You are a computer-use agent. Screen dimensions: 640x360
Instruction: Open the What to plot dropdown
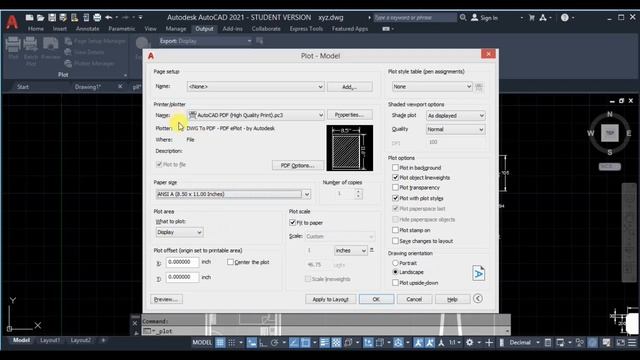click(179, 232)
